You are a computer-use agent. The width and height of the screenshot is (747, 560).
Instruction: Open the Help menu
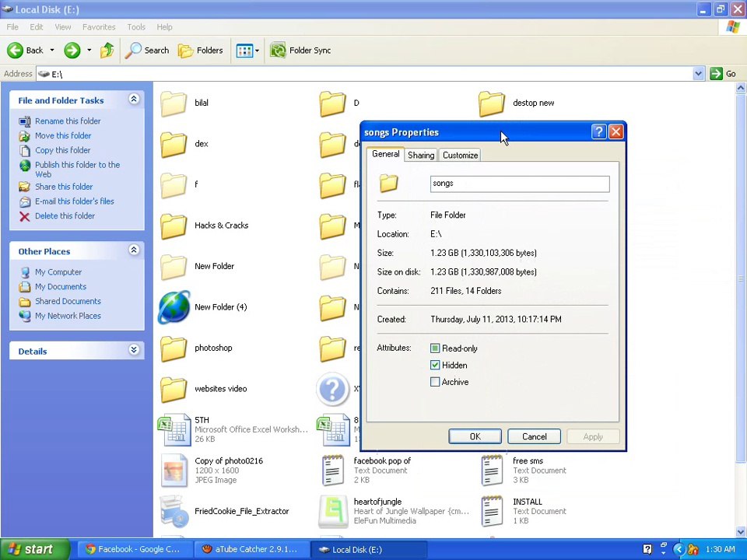[x=164, y=27]
